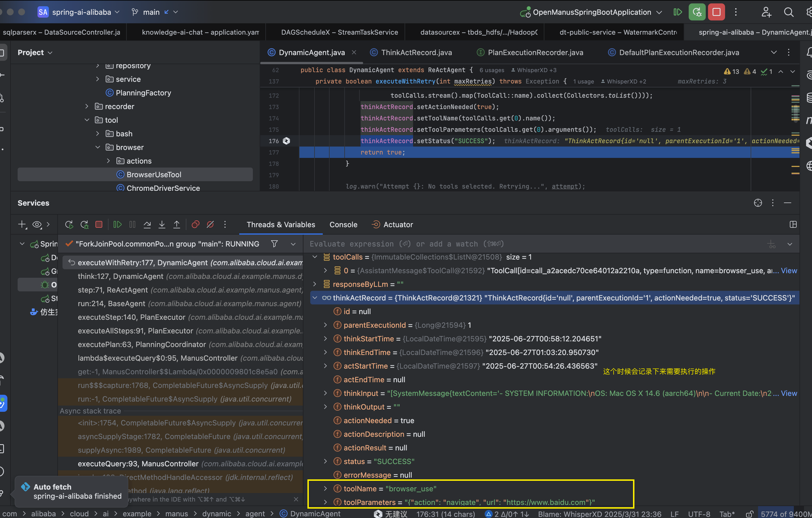Open the OpenManusSpringBootApplication run configuration dropdown

659,12
